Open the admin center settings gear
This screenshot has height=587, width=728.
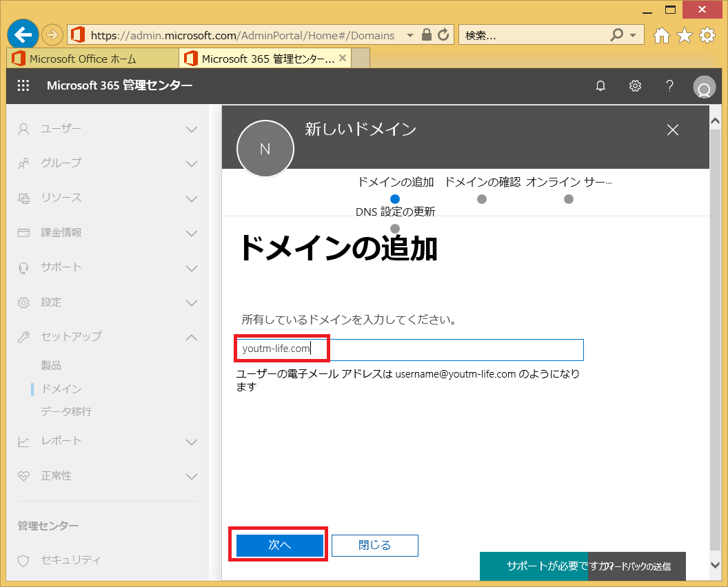[635, 86]
